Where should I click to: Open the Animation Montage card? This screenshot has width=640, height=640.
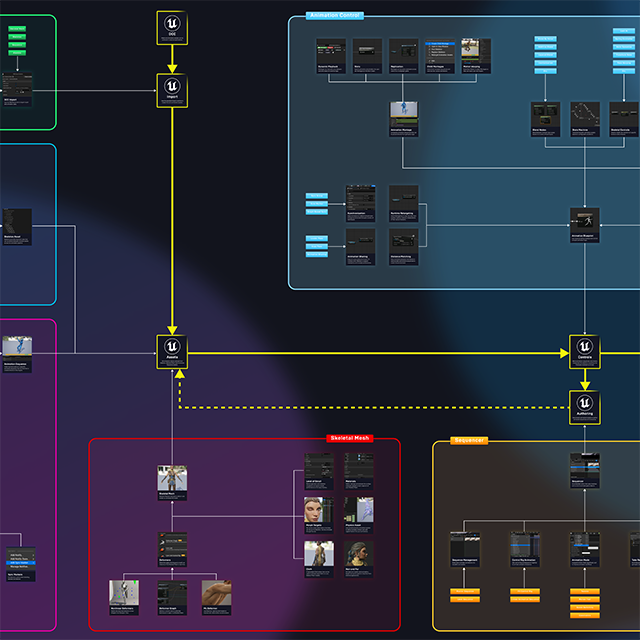[x=404, y=118]
